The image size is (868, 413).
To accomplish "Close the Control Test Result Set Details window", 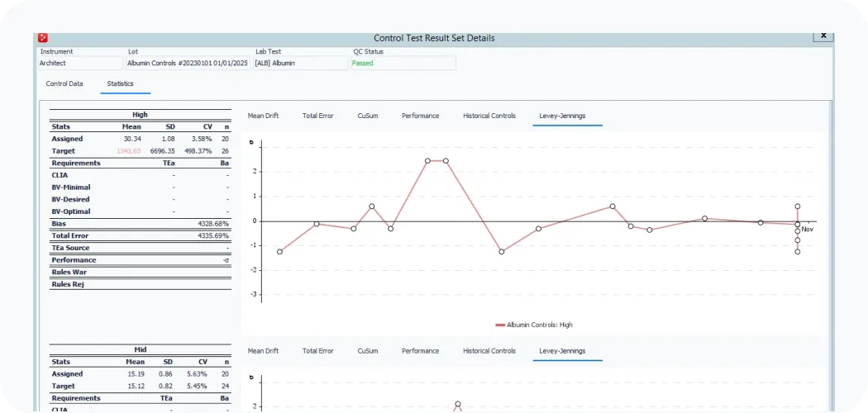I will pos(823,35).
